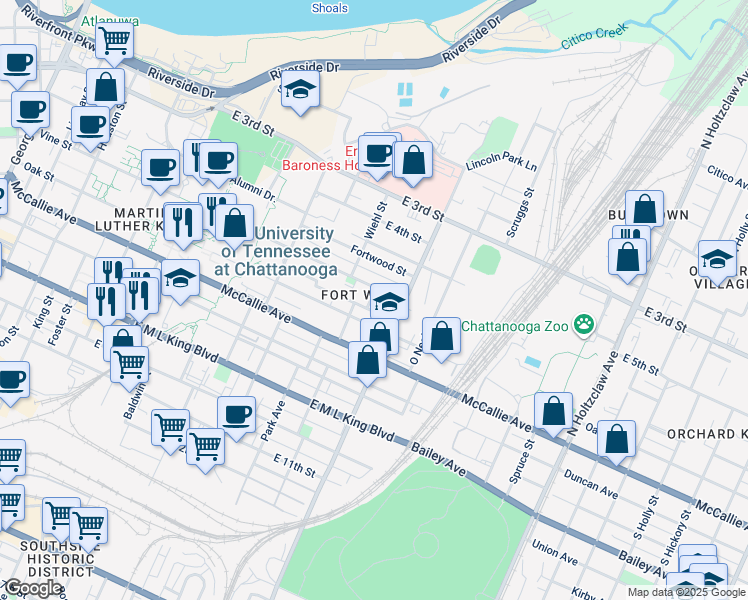Click the ORCHARD K neighborhood label

[707, 434]
